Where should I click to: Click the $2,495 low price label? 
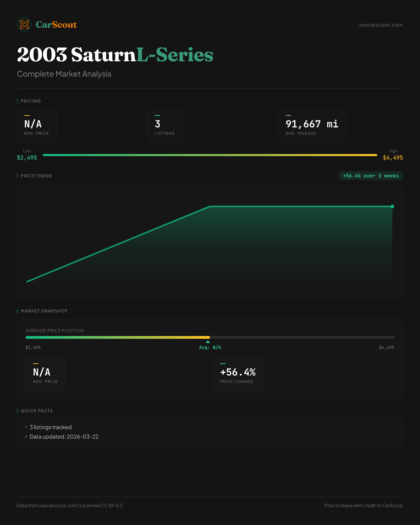point(27,157)
